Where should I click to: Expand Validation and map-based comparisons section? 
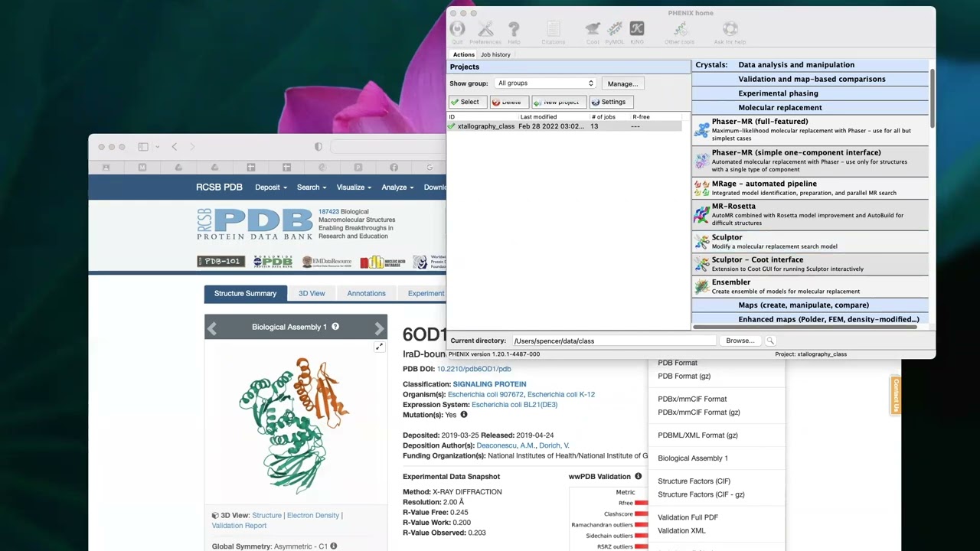(810, 79)
